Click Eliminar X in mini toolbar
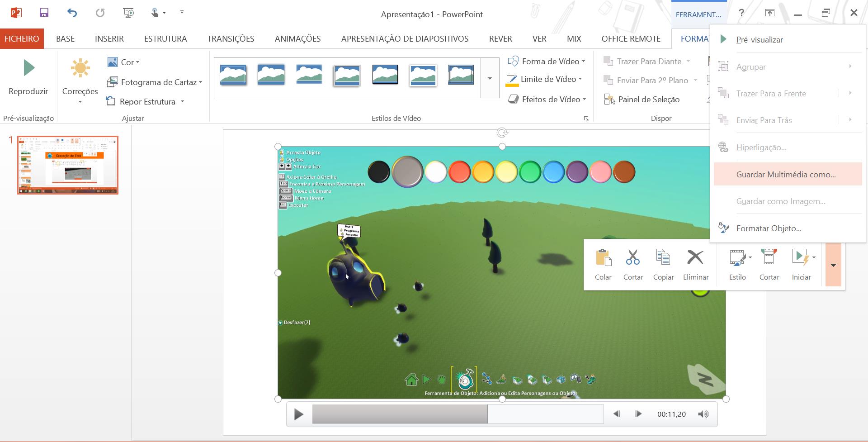The width and height of the screenshot is (868, 442). (696, 265)
